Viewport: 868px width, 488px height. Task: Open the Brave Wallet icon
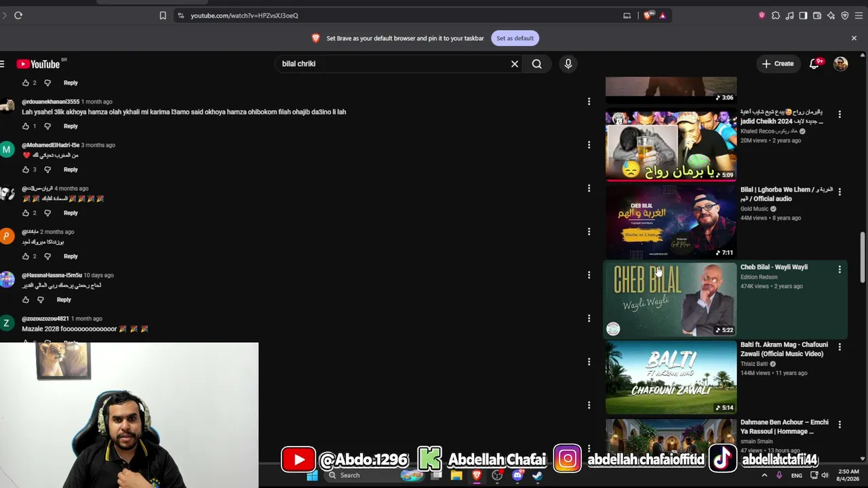[x=817, y=16]
